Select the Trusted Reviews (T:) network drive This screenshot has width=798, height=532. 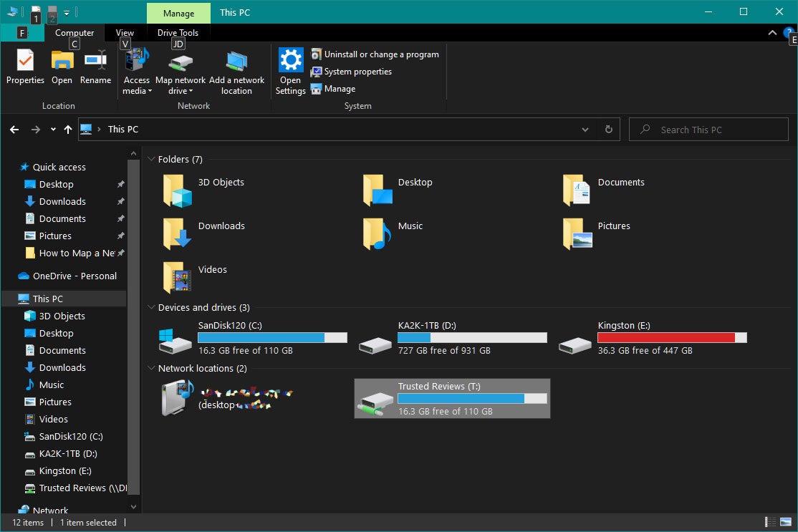(453, 398)
